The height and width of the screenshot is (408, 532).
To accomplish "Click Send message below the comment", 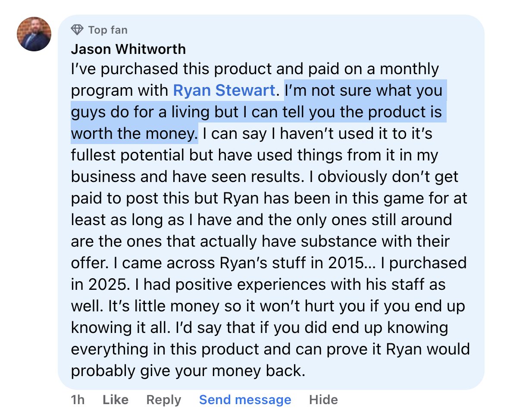I will click(245, 400).
